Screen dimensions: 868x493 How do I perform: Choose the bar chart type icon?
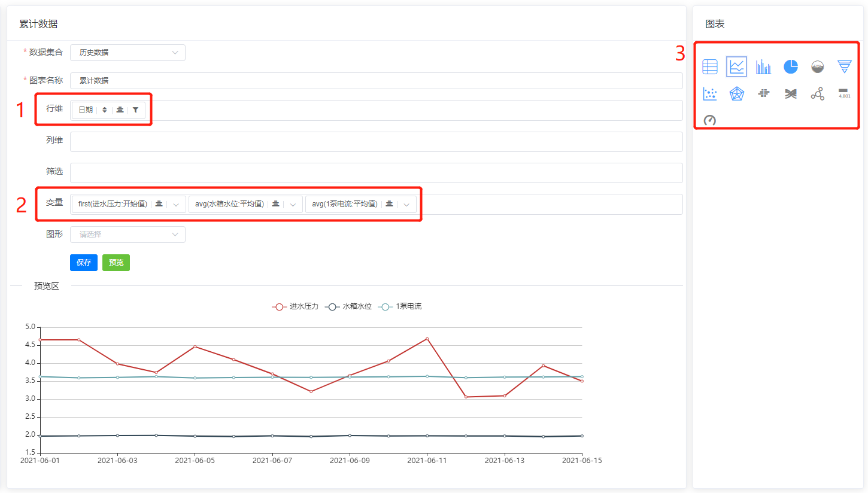click(763, 67)
